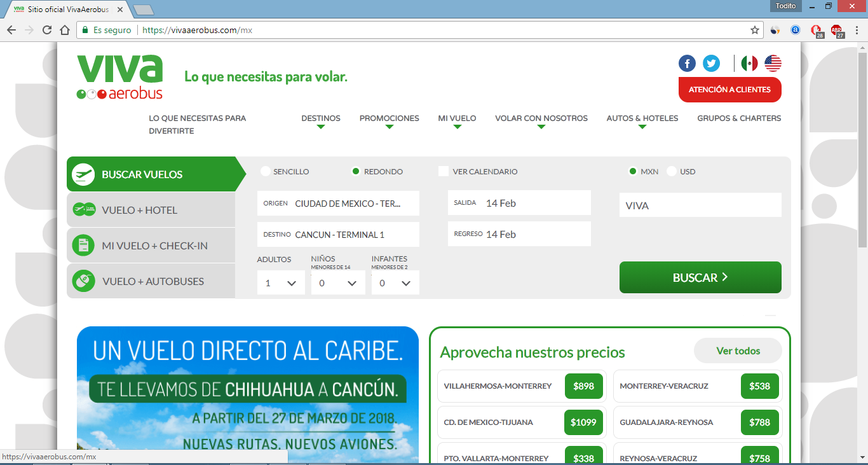This screenshot has width=868, height=465.
Task: Click the AdBlock extension icon
Action: 837,30
